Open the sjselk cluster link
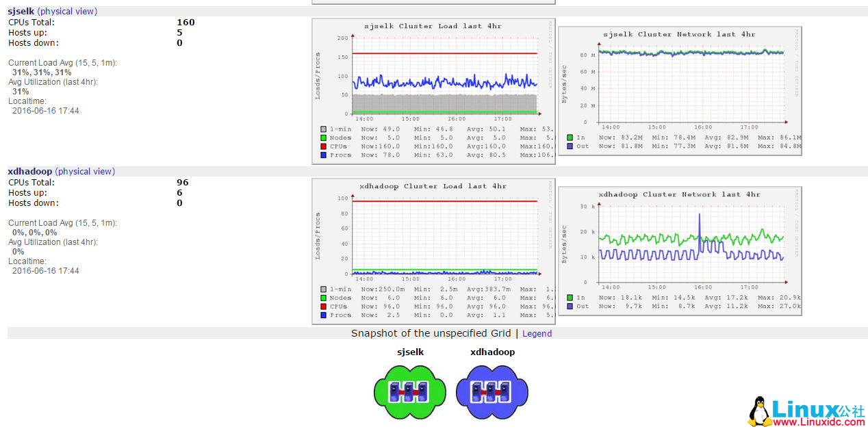The image size is (868, 429). (21, 12)
